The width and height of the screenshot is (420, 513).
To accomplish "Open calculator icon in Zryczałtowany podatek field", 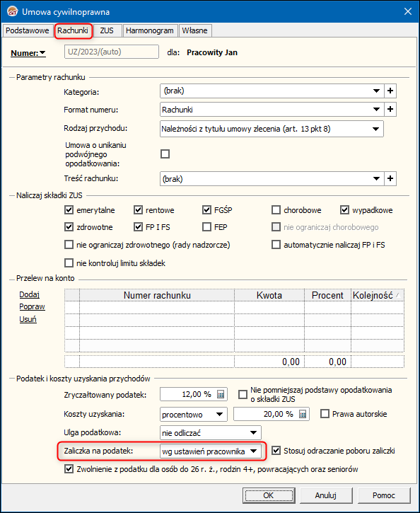I will click(x=221, y=395).
